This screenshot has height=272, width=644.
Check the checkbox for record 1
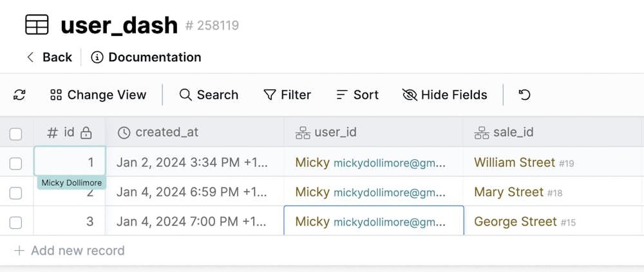click(x=16, y=163)
